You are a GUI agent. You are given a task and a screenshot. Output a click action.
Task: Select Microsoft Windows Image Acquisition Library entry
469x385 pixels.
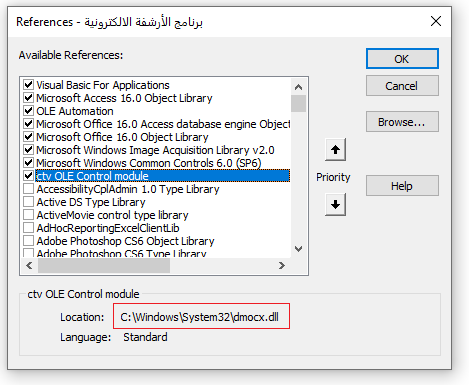(x=155, y=150)
